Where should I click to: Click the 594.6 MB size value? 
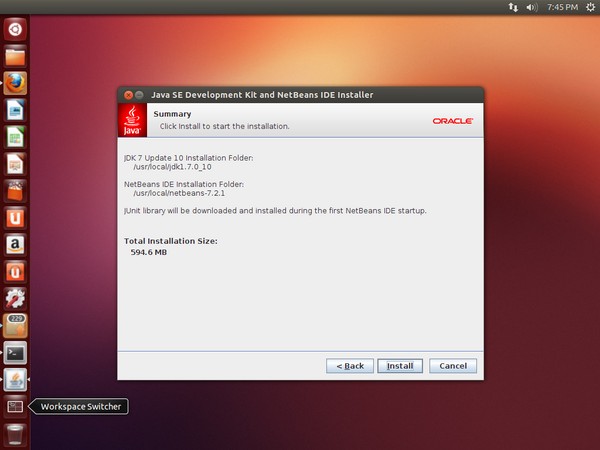[149, 252]
